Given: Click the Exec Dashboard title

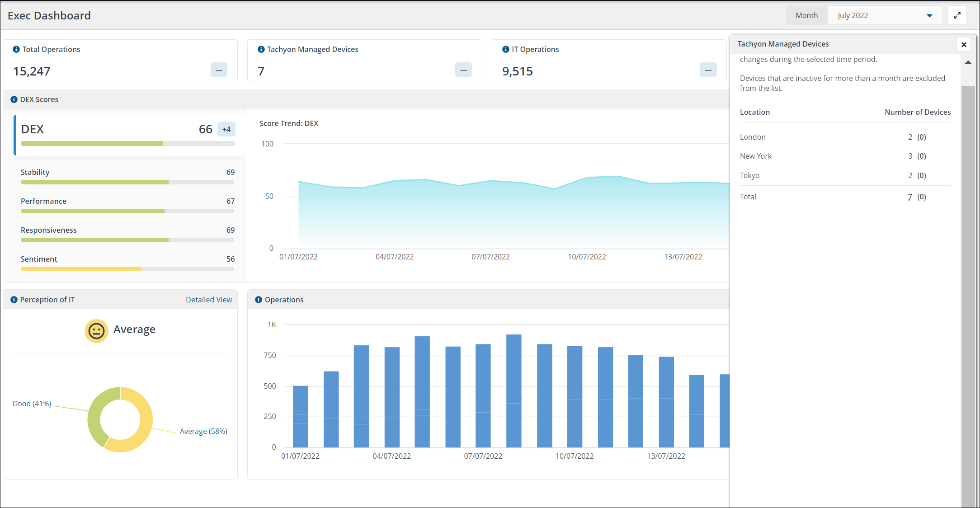Looking at the screenshot, I should pyautogui.click(x=49, y=15).
